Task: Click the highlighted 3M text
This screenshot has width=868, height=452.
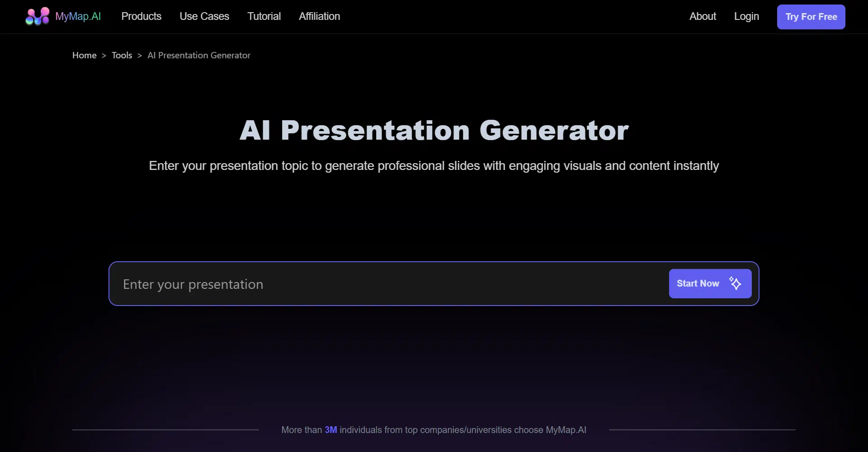Action: 331,430
